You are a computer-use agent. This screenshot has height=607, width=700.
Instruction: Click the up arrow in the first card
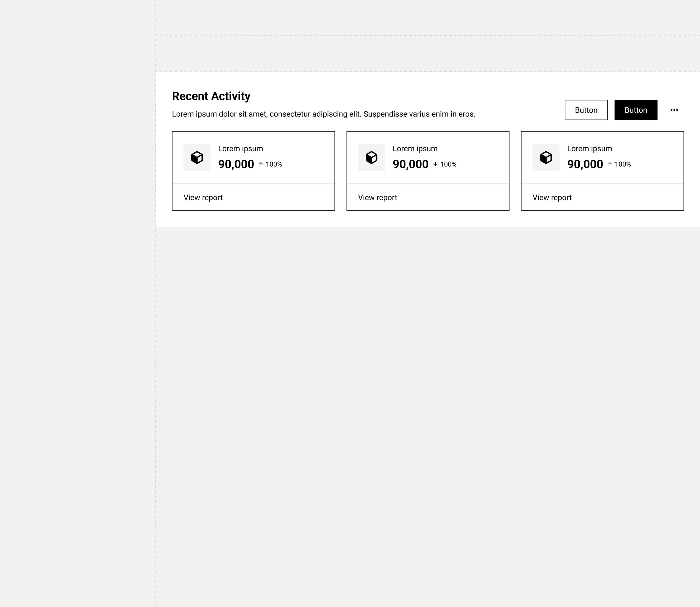coord(261,164)
